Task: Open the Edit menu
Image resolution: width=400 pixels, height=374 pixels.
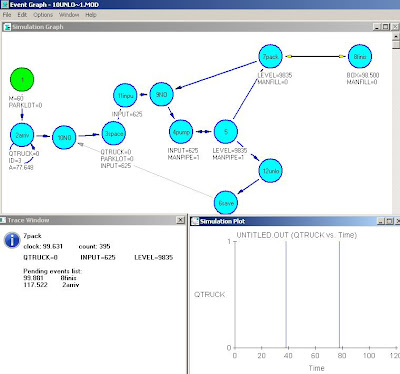Action: point(22,15)
